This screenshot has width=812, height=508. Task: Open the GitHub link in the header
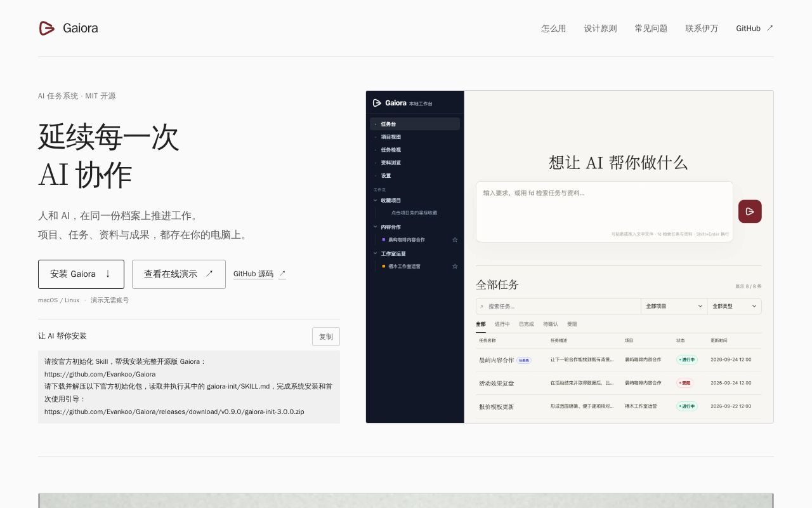click(754, 29)
